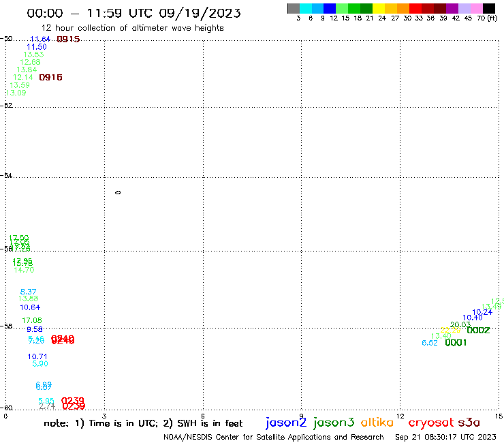The height and width of the screenshot is (443, 504).
Task: Click the wave height value 10.64
Action: point(30,307)
